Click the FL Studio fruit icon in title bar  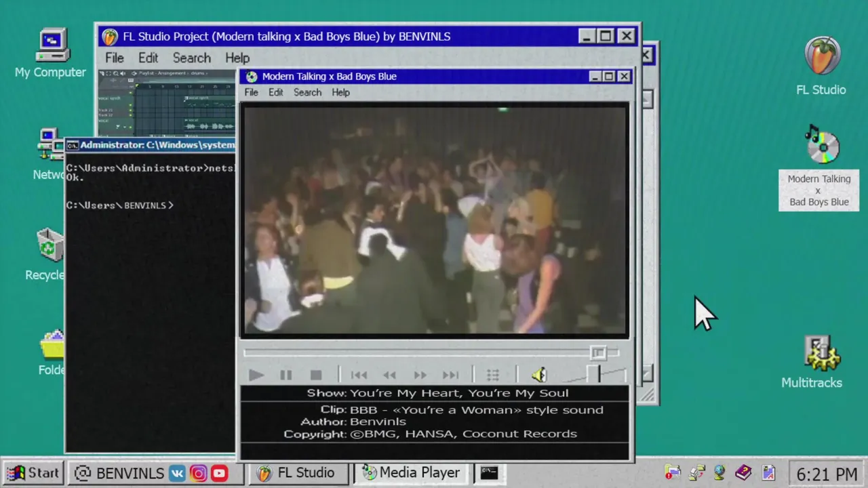point(109,37)
